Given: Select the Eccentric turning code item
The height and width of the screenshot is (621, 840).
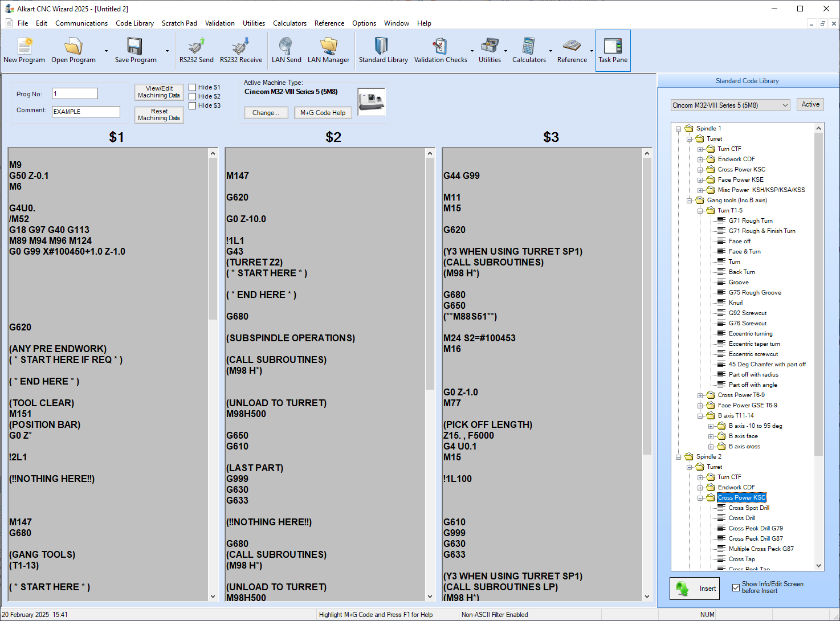Looking at the screenshot, I should click(x=751, y=333).
